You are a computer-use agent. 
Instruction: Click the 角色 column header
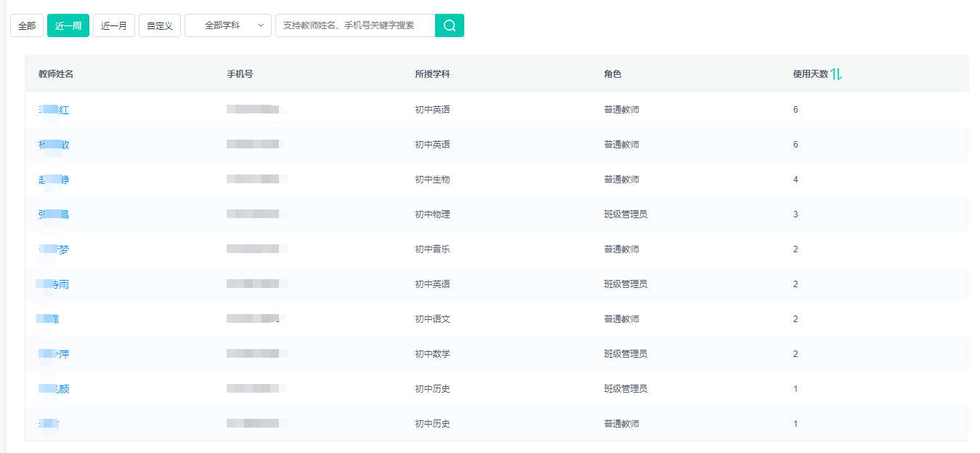pos(612,74)
